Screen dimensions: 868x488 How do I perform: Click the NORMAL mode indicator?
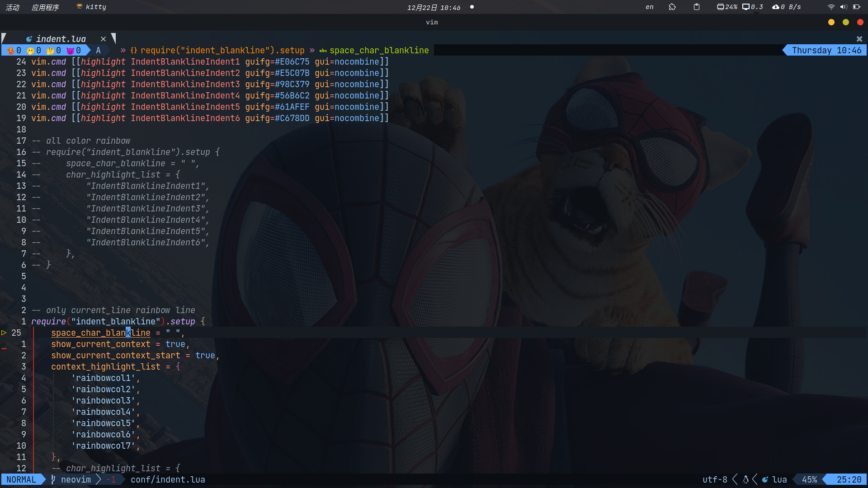pyautogui.click(x=21, y=479)
